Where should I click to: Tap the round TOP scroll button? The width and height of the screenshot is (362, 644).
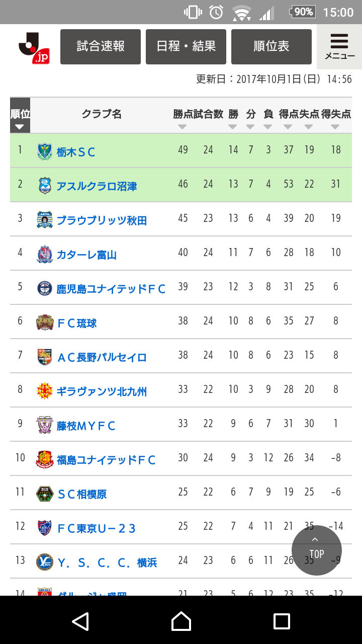point(317,550)
